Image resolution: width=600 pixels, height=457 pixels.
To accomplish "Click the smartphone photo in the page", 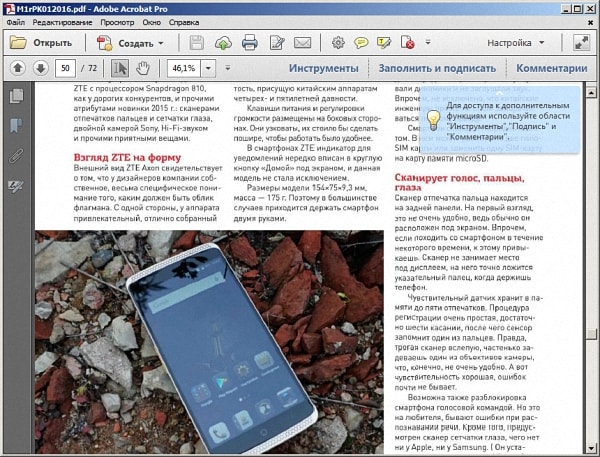I will click(209, 342).
